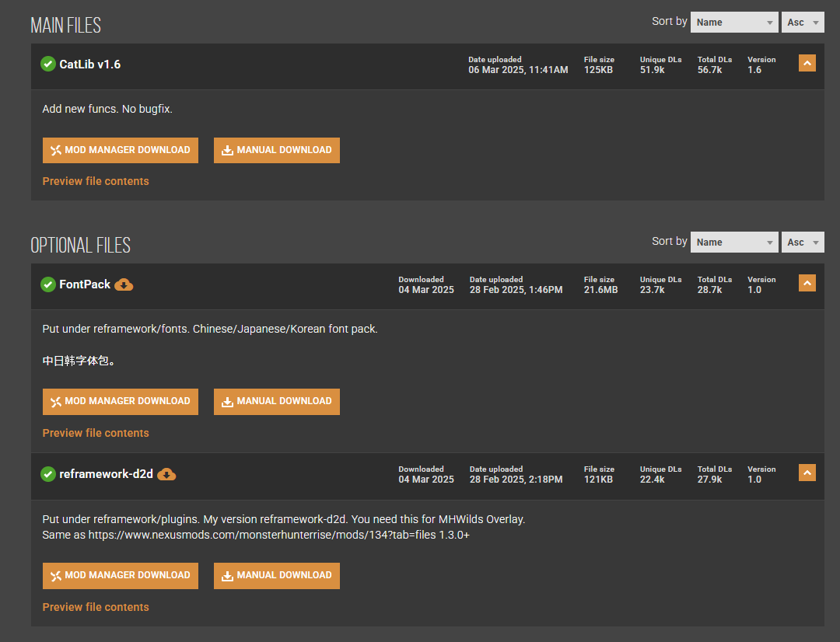Screen dimensions: 840x642
Task: Click CatLib unique DLs value 51.9k
Action: click(652, 70)
